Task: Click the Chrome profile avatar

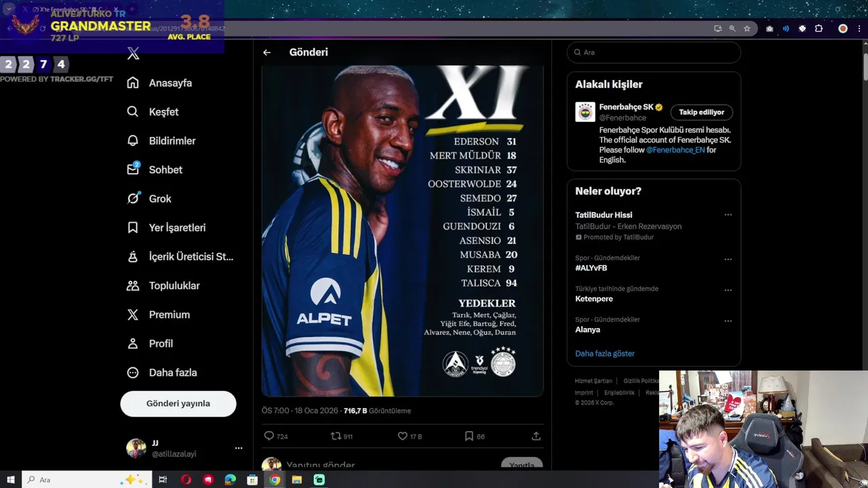Action: (843, 28)
